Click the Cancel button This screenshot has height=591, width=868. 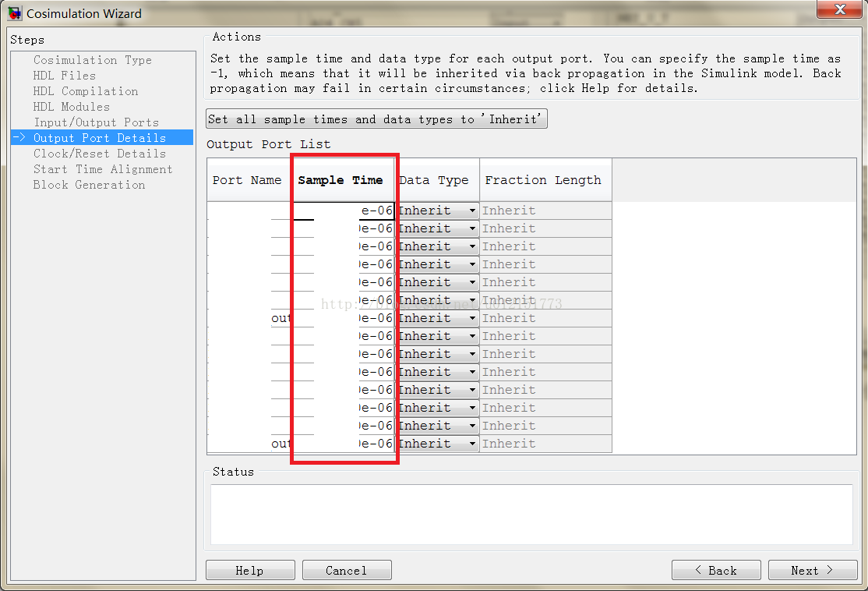coord(347,570)
